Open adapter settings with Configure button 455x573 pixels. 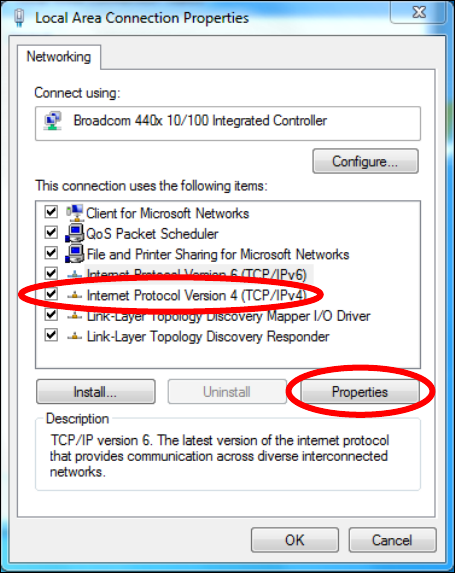click(365, 161)
